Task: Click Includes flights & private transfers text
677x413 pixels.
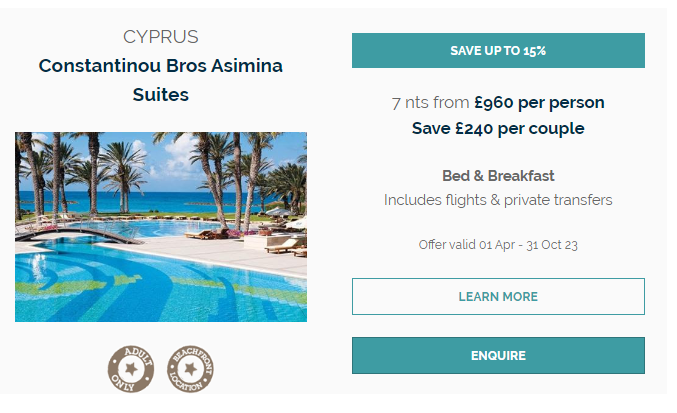Action: point(498,200)
